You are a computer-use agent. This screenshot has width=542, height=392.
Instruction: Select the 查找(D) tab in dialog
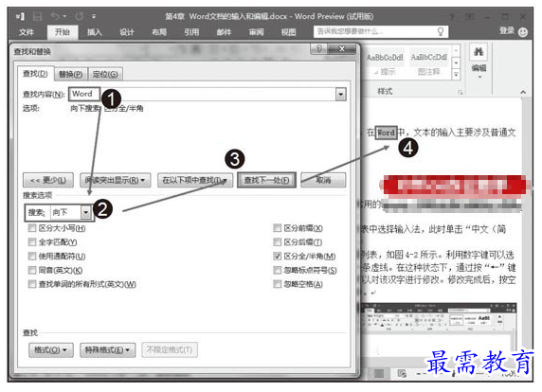tap(35, 74)
